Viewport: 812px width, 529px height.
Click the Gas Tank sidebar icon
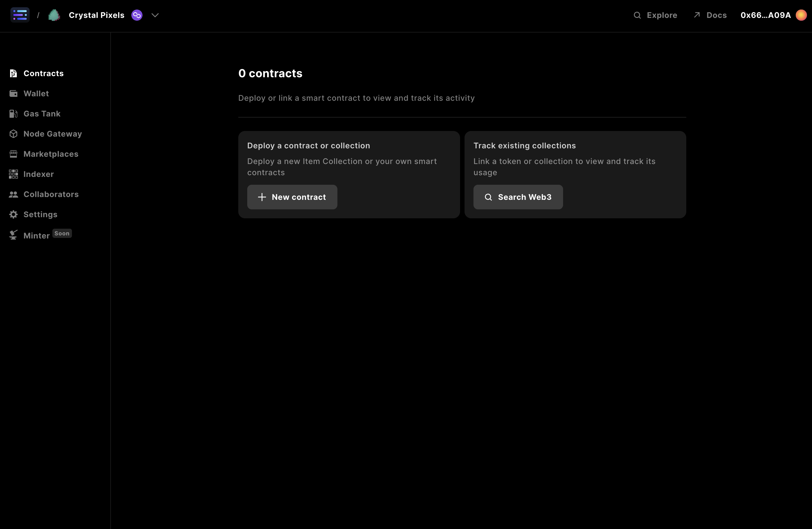[x=13, y=113]
